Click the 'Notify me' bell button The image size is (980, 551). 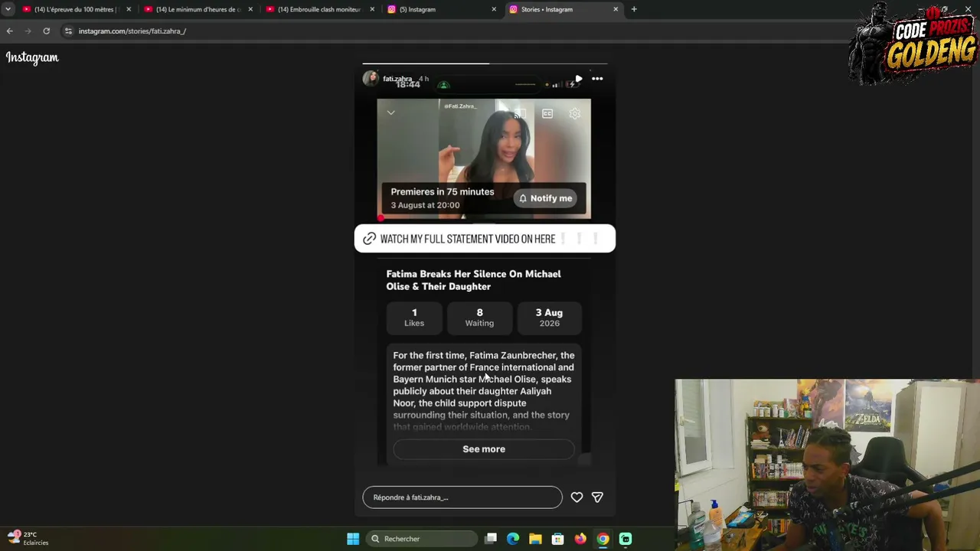[546, 198]
